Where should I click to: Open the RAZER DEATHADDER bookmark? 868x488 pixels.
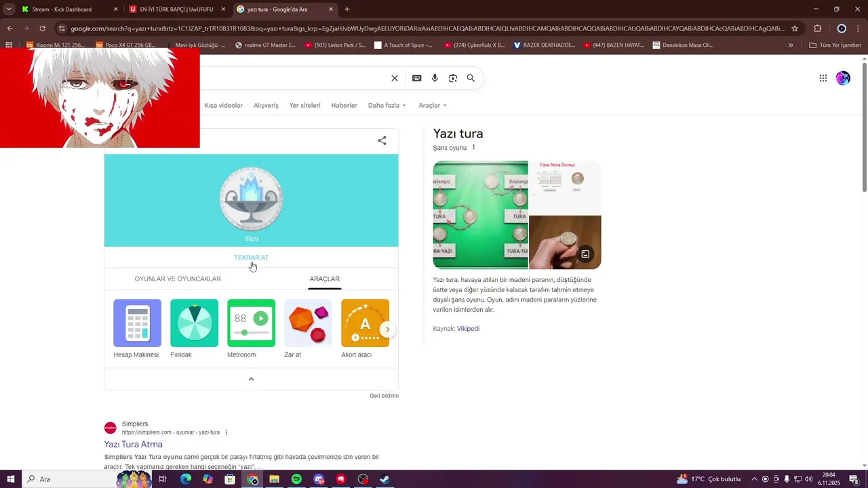[544, 45]
